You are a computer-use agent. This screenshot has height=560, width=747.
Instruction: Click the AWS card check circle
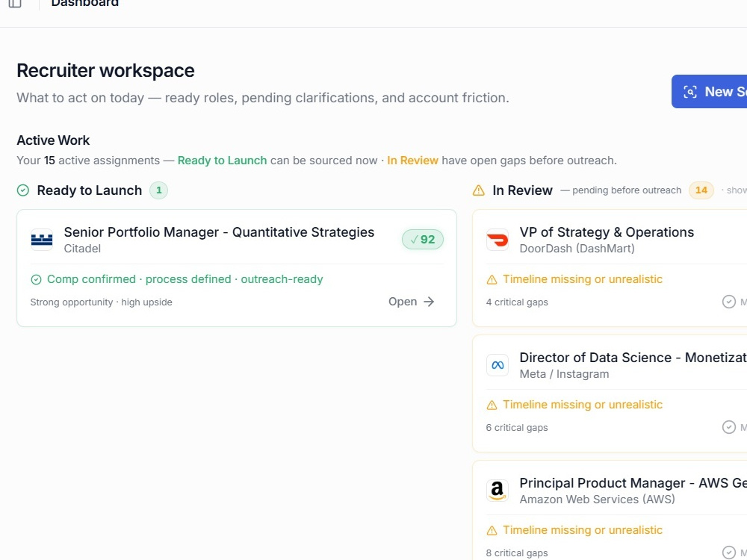click(729, 553)
